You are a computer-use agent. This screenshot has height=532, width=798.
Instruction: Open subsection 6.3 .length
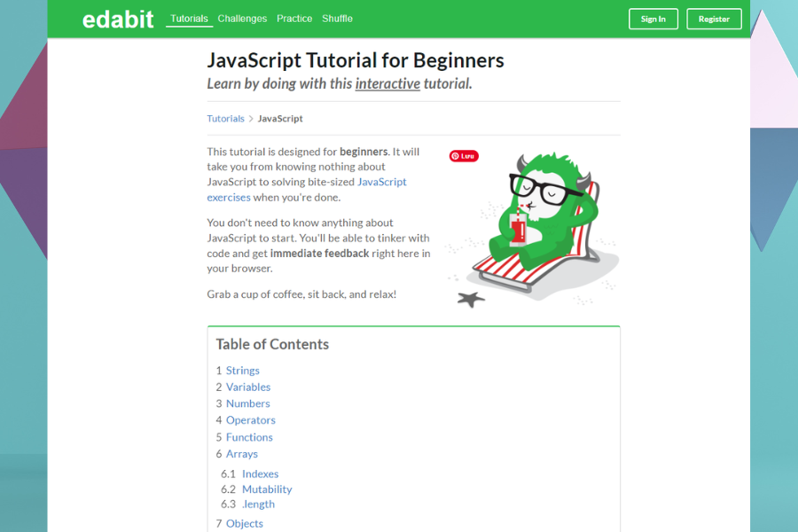click(x=258, y=504)
